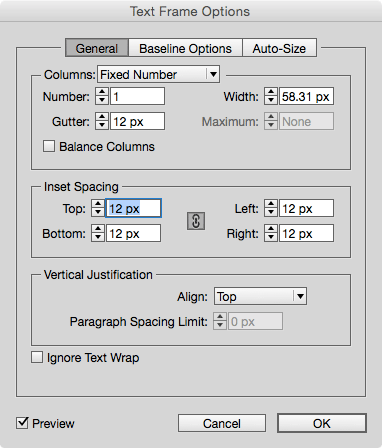Increase Gutter with stepper up arrow
The image size is (382, 448).
(102, 117)
